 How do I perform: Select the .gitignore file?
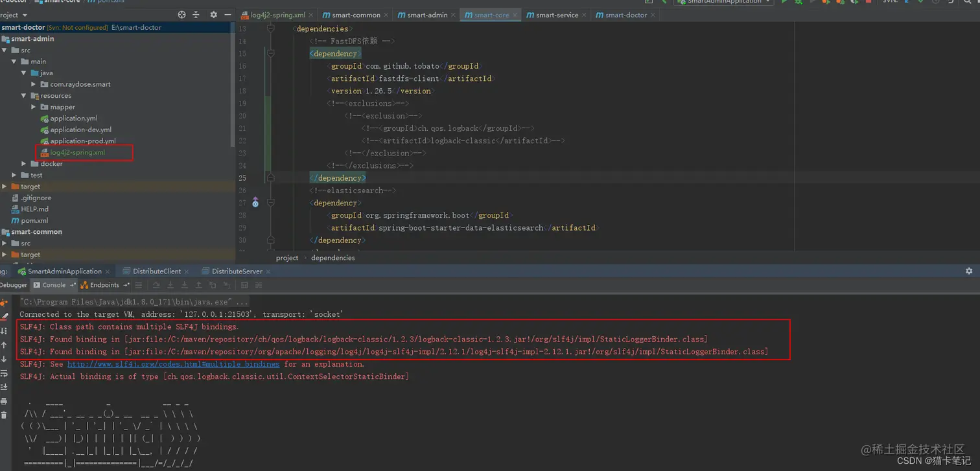31,198
